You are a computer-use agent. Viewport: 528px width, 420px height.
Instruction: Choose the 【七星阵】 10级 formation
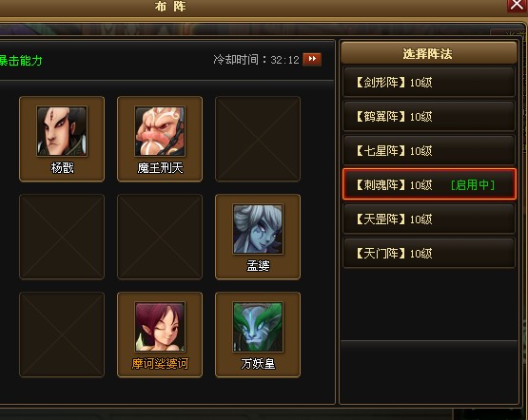pos(429,151)
